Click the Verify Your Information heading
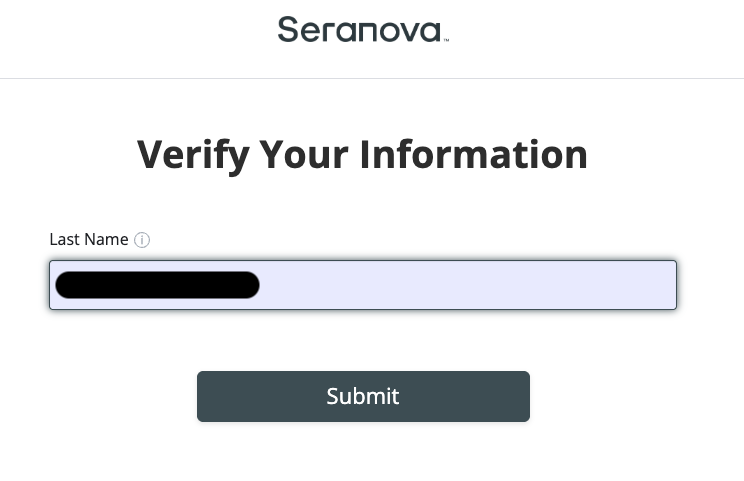Viewport: 744px width, 481px height. pos(362,155)
